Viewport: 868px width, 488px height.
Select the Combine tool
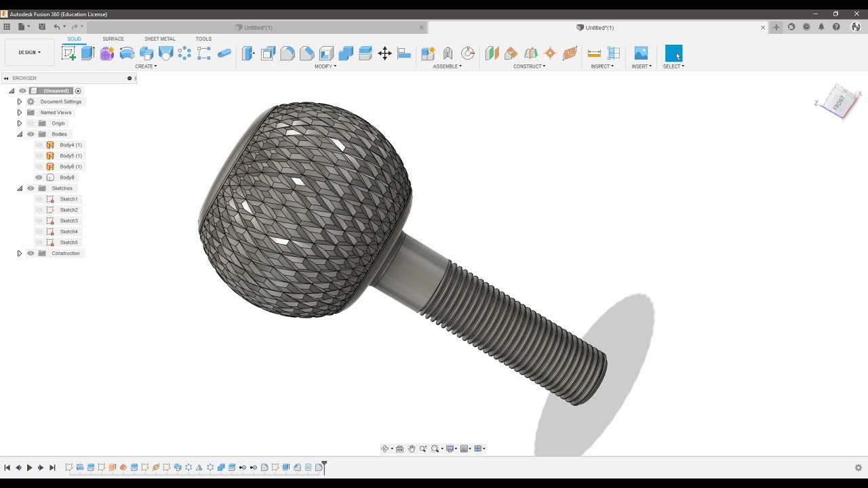(346, 54)
